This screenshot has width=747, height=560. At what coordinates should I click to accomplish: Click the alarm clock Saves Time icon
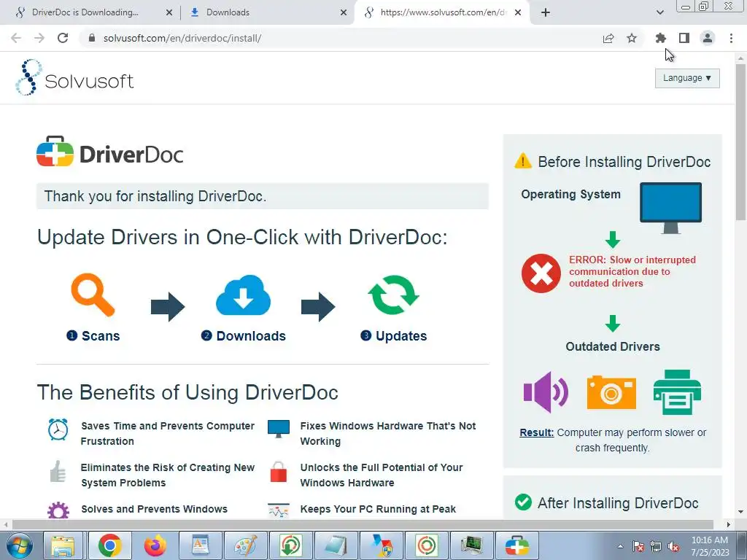[58, 429]
